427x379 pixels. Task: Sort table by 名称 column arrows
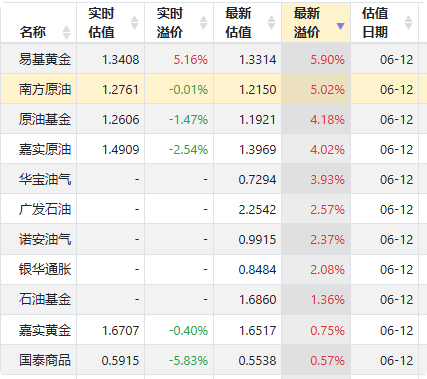[66, 32]
